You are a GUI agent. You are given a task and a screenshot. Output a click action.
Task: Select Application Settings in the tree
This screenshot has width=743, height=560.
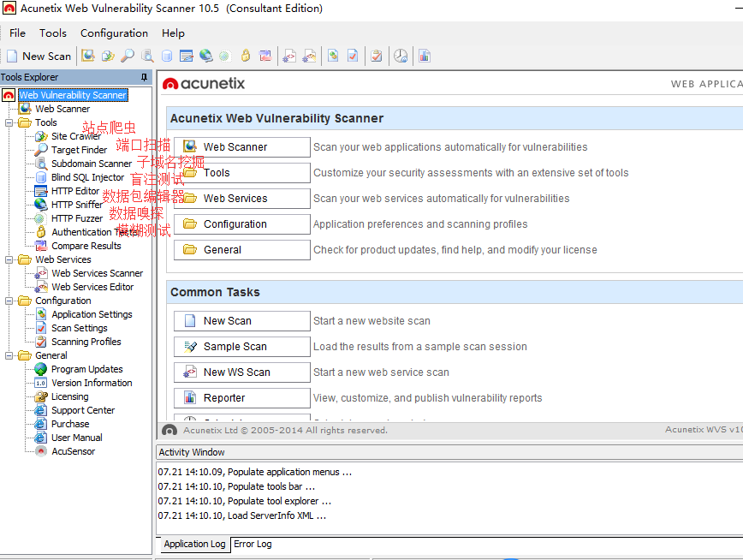[x=92, y=315]
